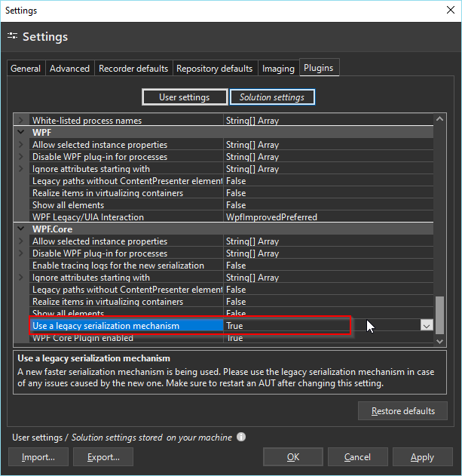
Task: Click WPF group header label
Action: (x=42, y=133)
